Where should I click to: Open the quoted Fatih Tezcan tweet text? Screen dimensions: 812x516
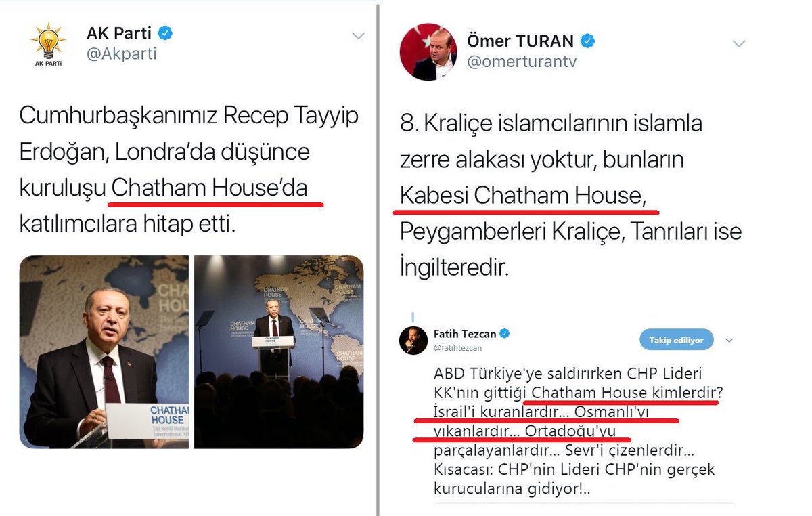[x=574, y=431]
